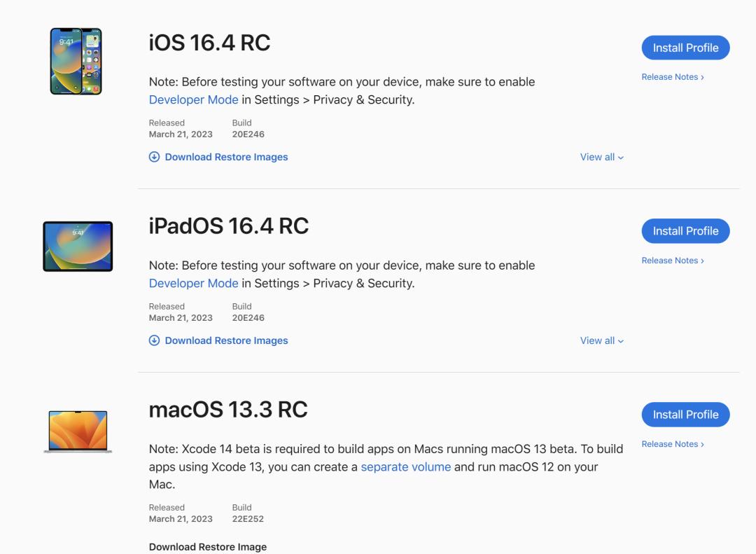Open Developer Mode link in iPadOS note

(x=193, y=283)
